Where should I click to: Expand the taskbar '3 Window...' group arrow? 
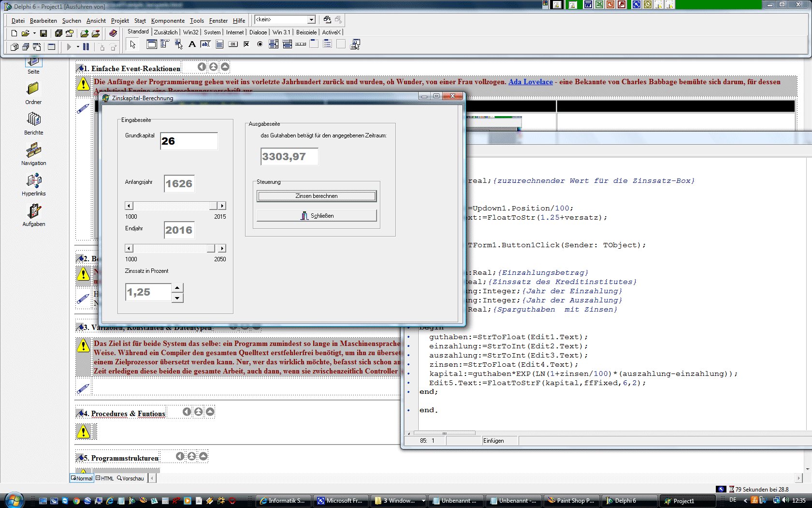point(423,501)
